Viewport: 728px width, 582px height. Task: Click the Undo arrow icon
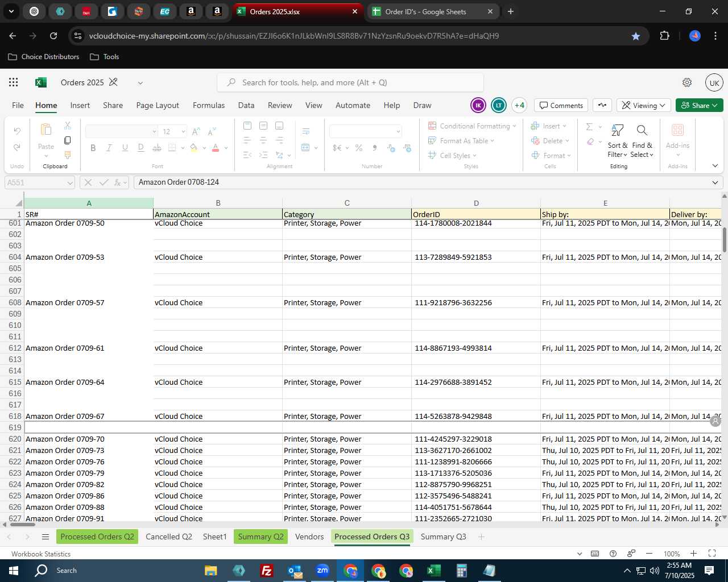pos(17,131)
